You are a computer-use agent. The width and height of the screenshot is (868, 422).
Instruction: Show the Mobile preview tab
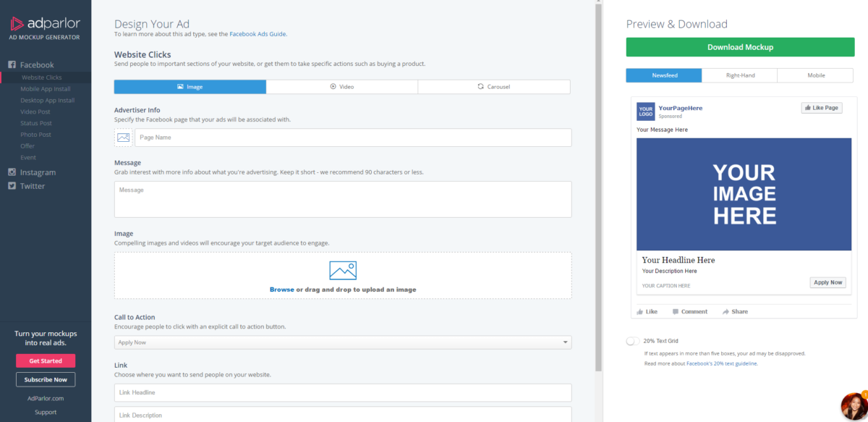(815, 75)
